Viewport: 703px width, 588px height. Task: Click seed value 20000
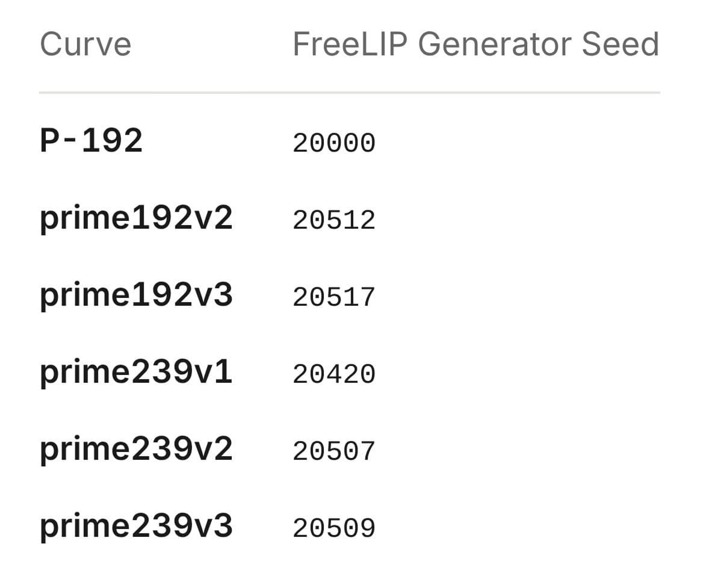point(334,143)
